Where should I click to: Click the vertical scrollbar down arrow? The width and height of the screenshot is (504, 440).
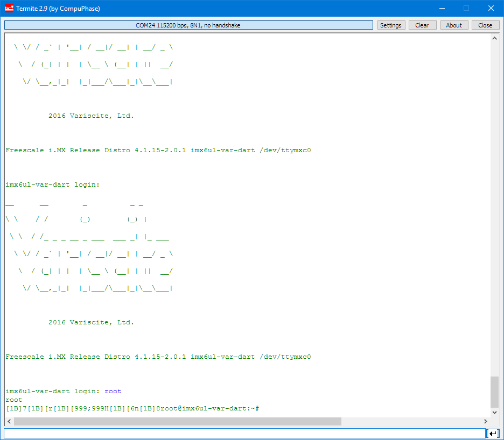(x=494, y=411)
